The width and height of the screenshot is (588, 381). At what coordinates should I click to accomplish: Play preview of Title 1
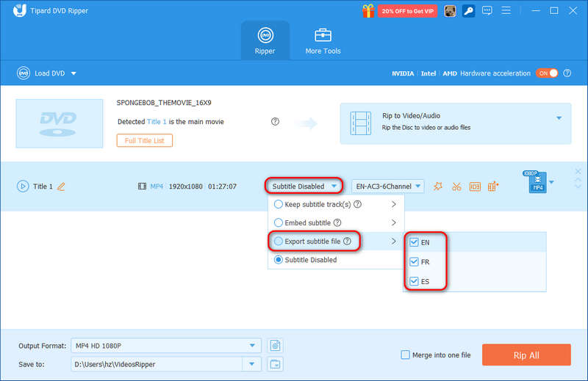pos(23,186)
